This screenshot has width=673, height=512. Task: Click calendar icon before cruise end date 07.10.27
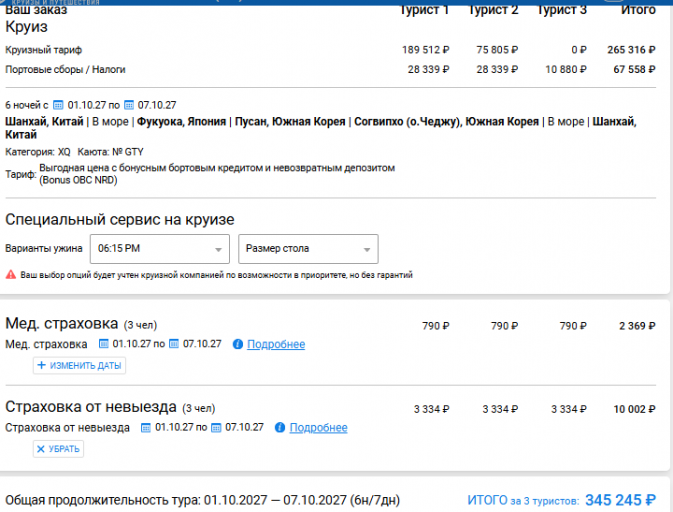click(129, 105)
